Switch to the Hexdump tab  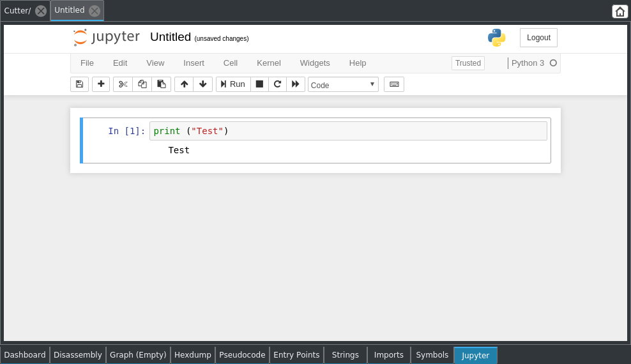(193, 355)
